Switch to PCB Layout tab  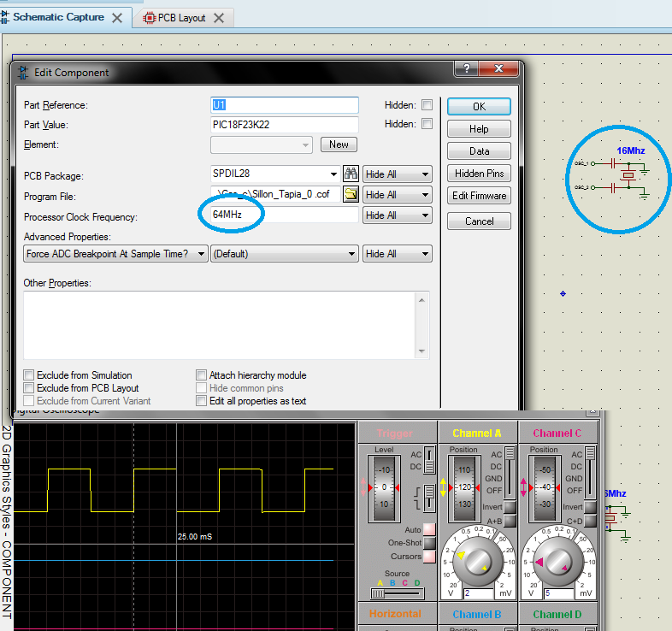pyautogui.click(x=181, y=18)
